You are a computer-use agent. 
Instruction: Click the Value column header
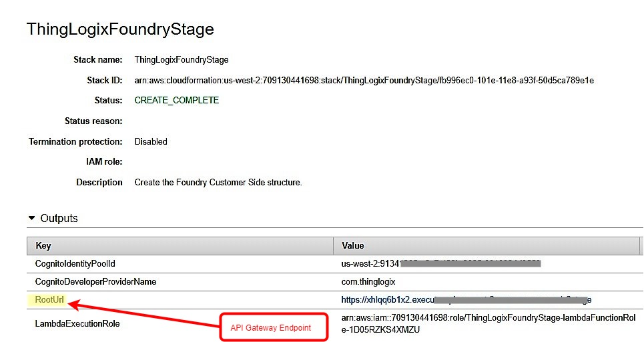tap(487, 245)
